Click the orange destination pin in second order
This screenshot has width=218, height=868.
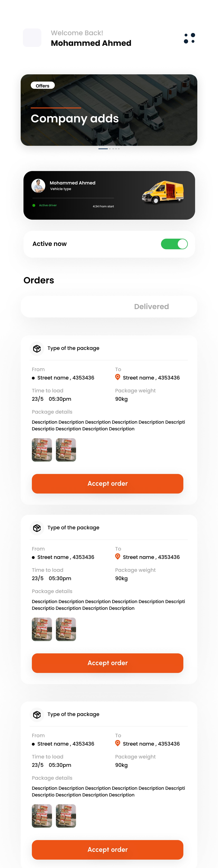tap(118, 556)
